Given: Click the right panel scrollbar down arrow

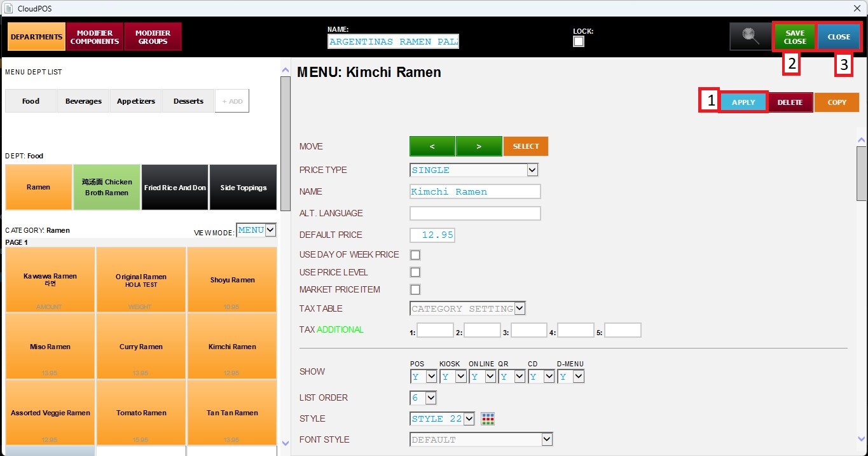Looking at the screenshot, I should (862, 438).
